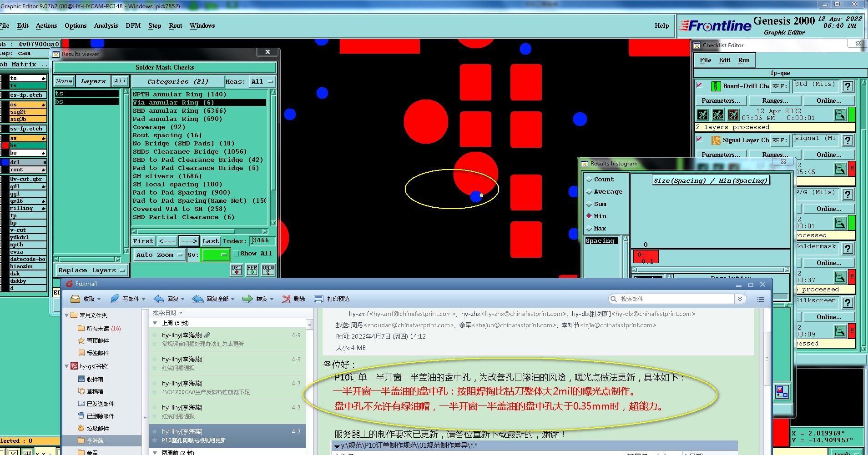Click Foxmail compose feather icon
The height and width of the screenshot is (455, 868).
[x=115, y=299]
